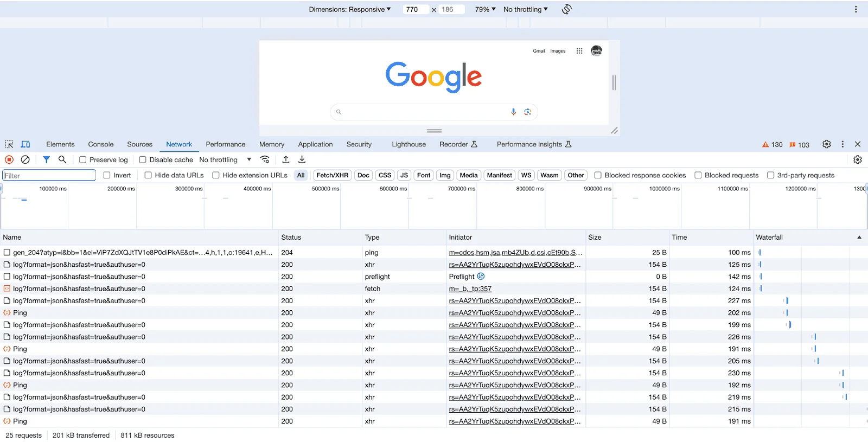This screenshot has height=442, width=868.
Task: Export HAR file download icon
Action: coord(302,159)
